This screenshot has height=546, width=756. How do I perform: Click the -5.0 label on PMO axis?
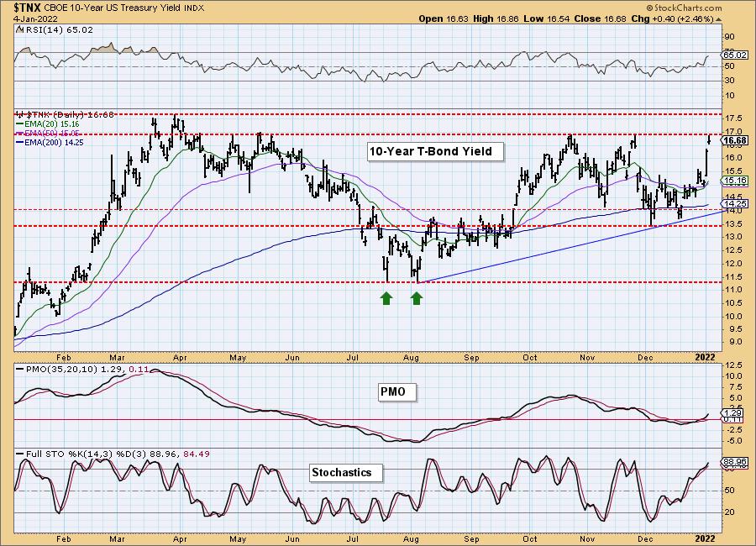(x=732, y=441)
